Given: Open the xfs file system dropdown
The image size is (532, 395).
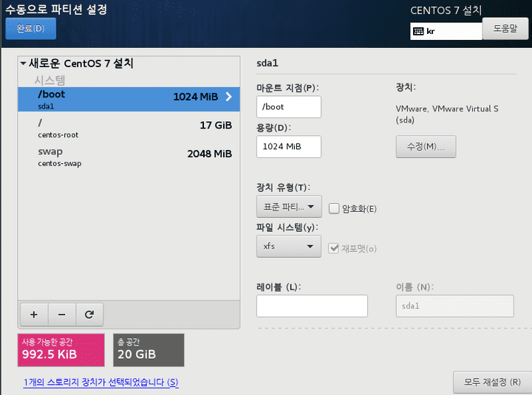Looking at the screenshot, I should pyautogui.click(x=289, y=246).
